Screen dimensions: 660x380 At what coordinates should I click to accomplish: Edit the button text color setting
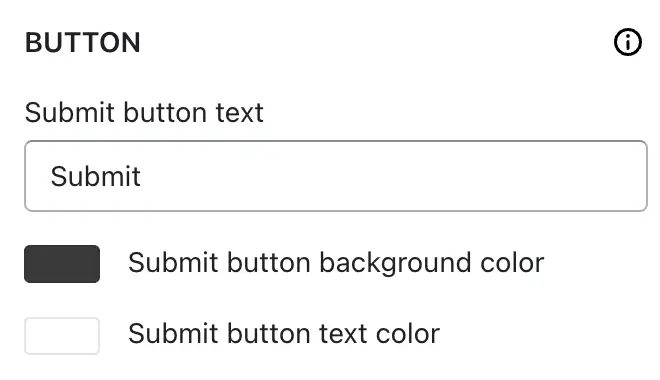pyautogui.click(x=62, y=336)
